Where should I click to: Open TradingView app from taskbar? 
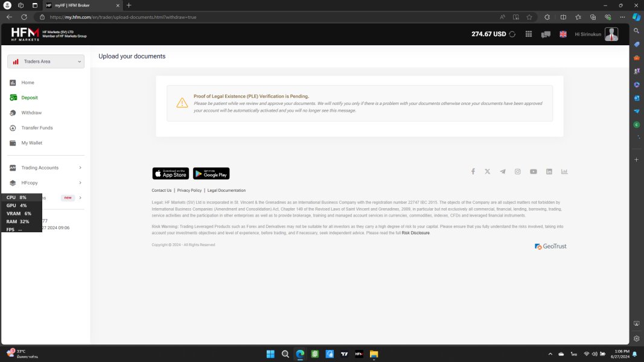click(x=344, y=354)
